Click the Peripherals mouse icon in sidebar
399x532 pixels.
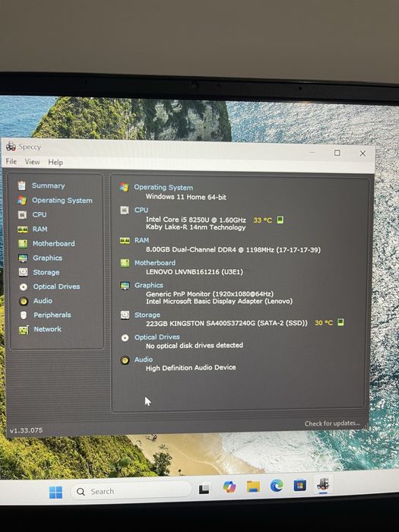pos(24,315)
